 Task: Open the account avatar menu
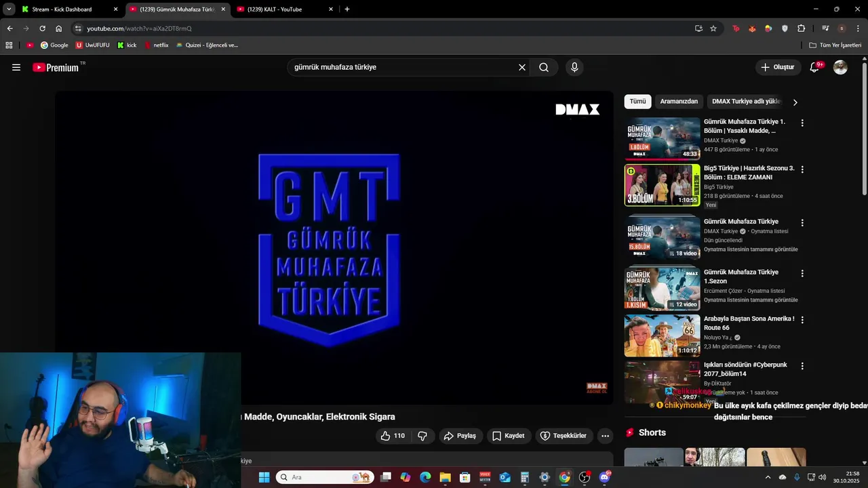click(x=840, y=67)
